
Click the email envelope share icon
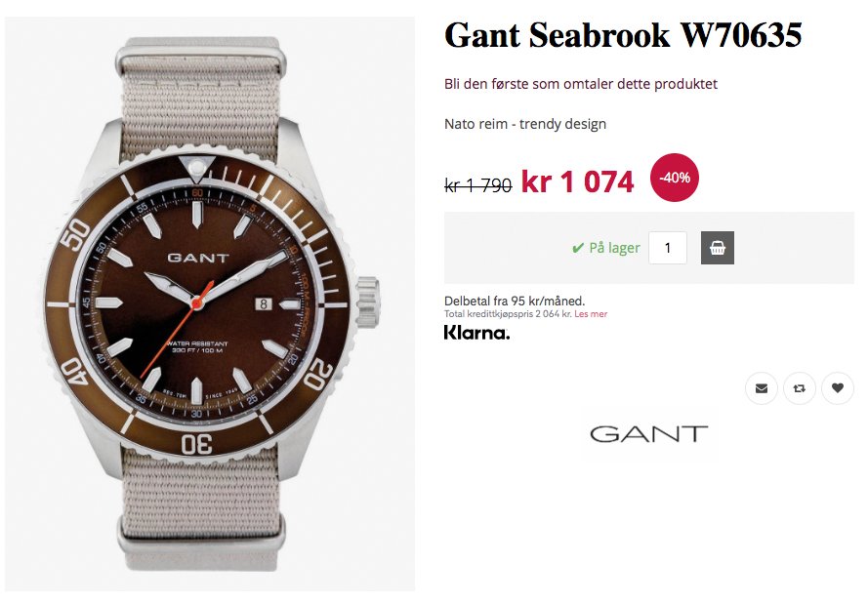tap(762, 388)
